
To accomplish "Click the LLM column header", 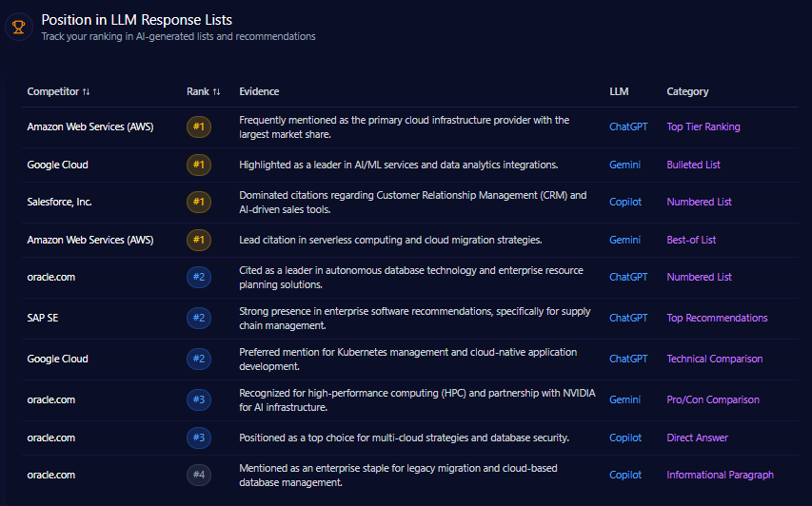I will (619, 92).
